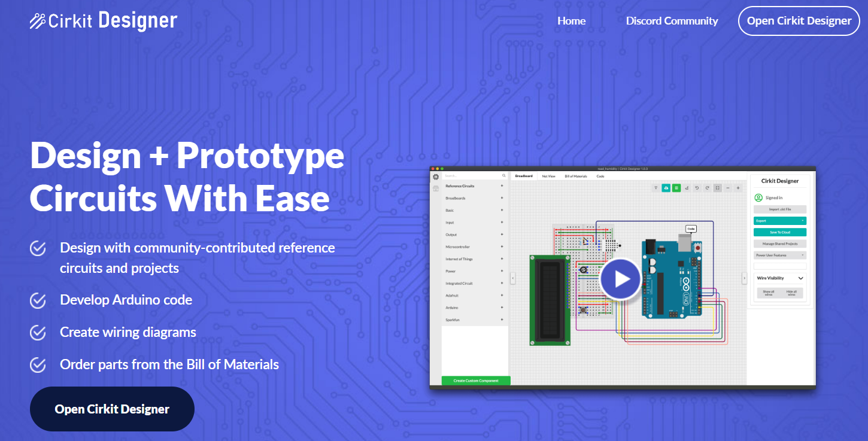This screenshot has width=868, height=441.
Task: Click the Cirkit Designer logo
Action: [104, 21]
